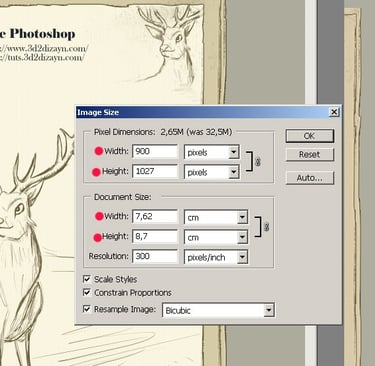Click OK in the Image Size dialog

(310, 136)
